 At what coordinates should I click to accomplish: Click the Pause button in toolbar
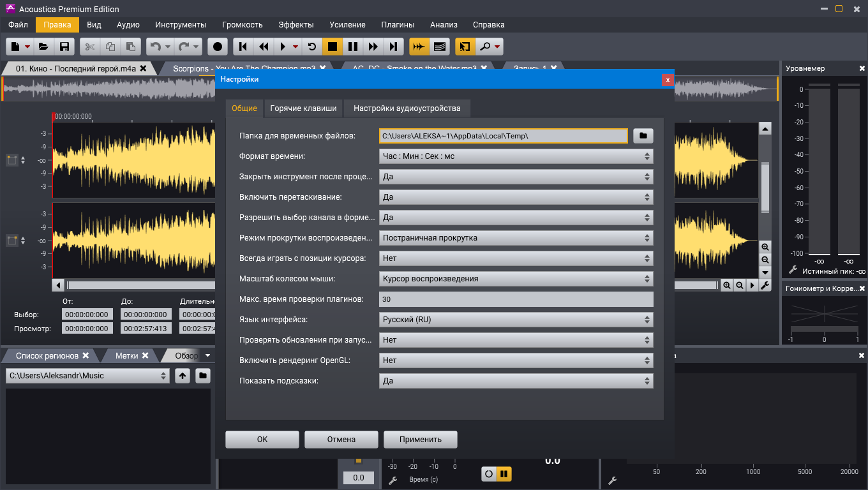point(352,47)
